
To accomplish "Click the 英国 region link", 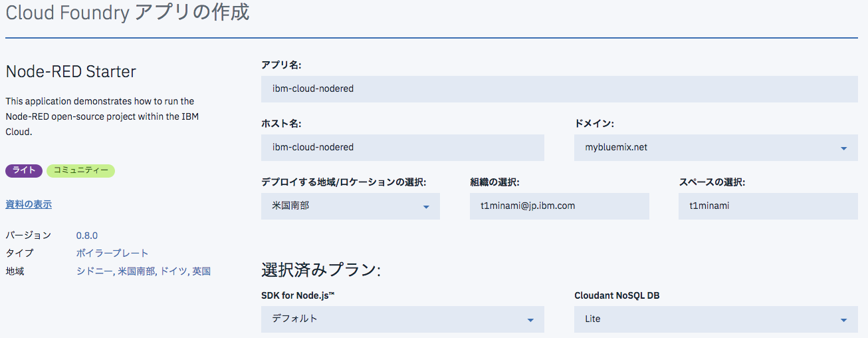I will click(201, 271).
